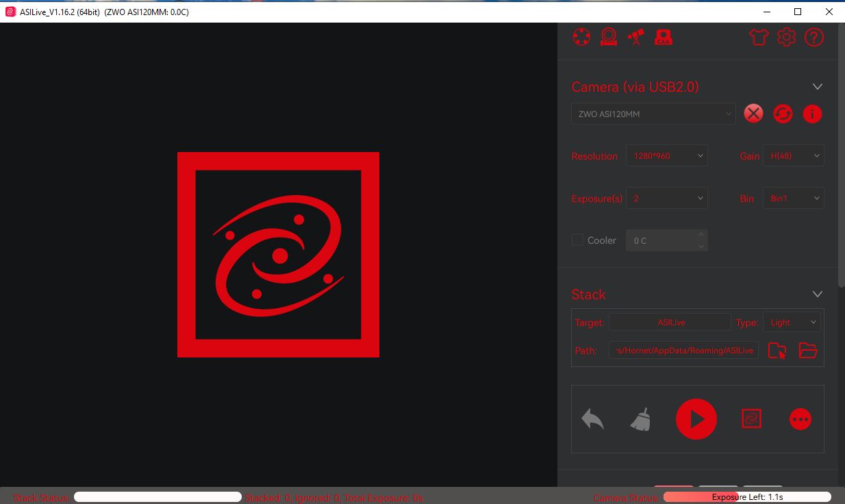The height and width of the screenshot is (504, 845).
Task: Open the help question mark icon
Action: point(814,37)
